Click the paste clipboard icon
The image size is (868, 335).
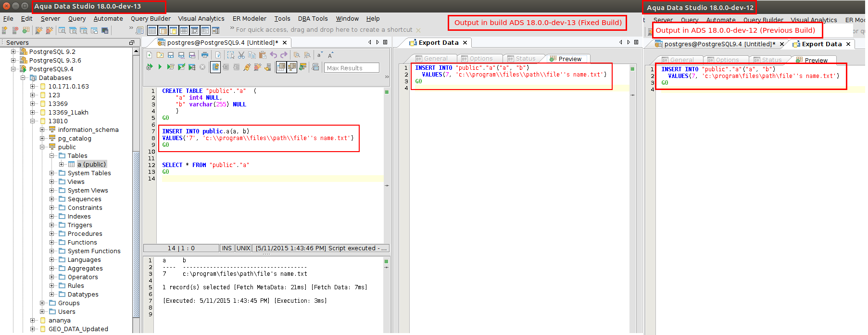tap(263, 55)
